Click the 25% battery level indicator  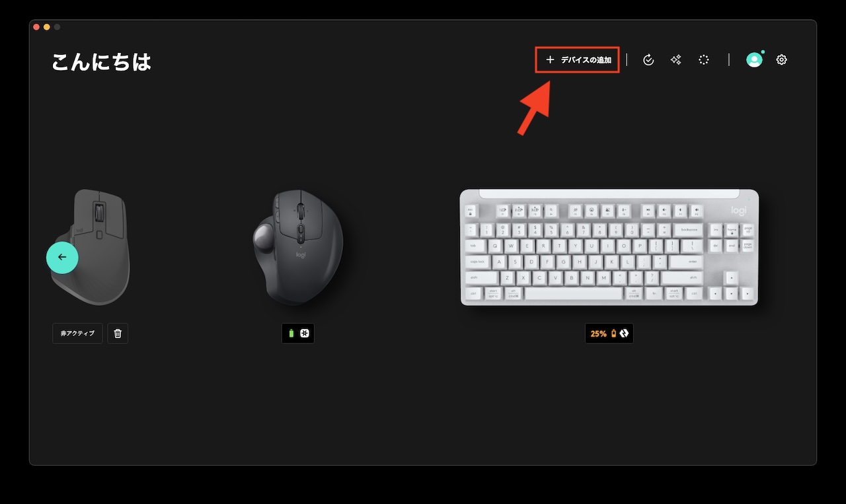click(598, 334)
